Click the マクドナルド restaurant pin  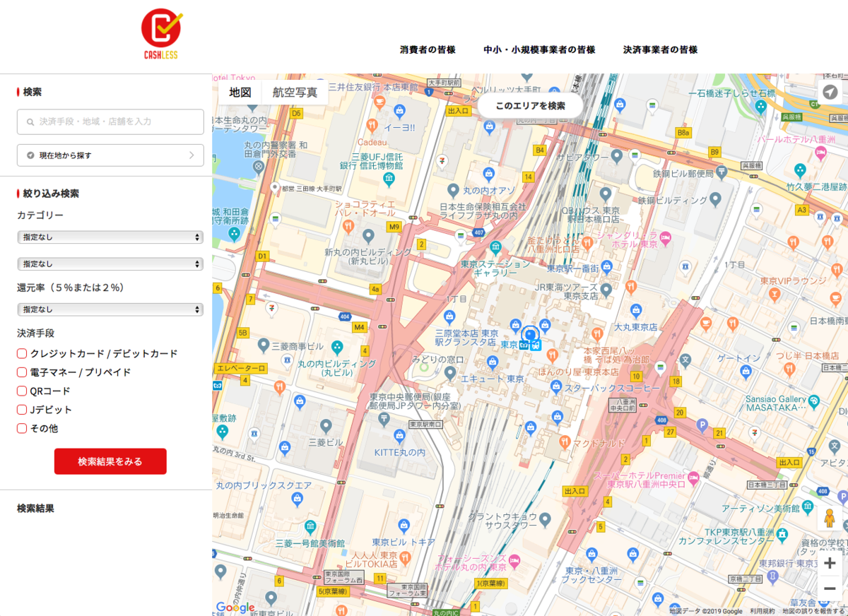pyautogui.click(x=564, y=442)
